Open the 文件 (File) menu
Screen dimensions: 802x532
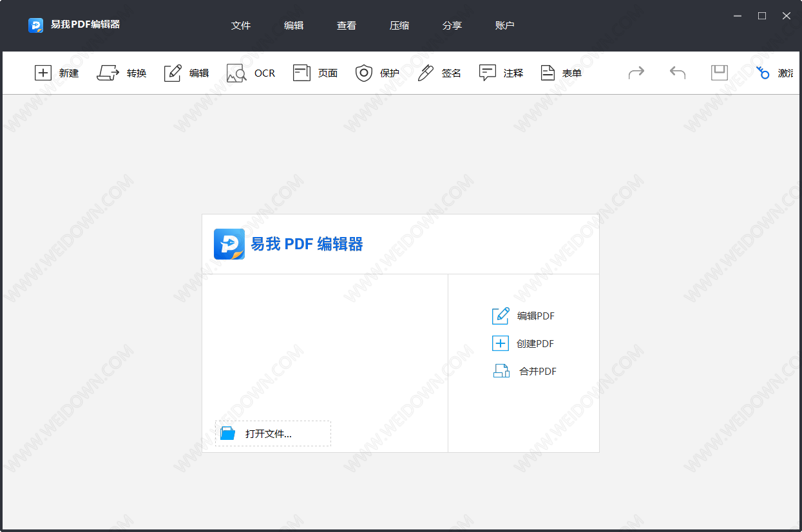pos(241,26)
